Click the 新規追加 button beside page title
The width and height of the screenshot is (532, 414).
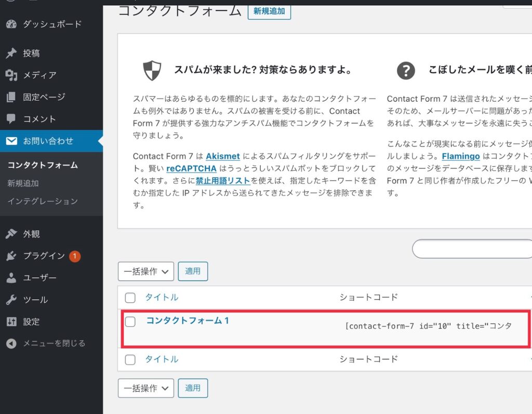coord(269,10)
